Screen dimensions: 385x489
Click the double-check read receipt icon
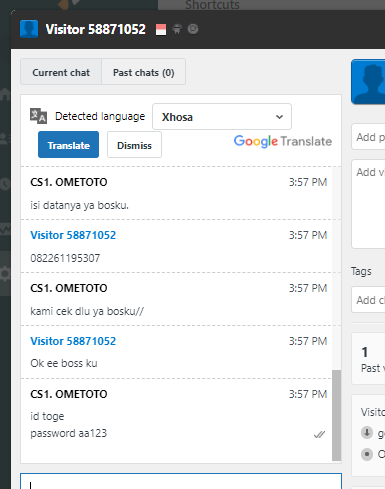pos(319,434)
